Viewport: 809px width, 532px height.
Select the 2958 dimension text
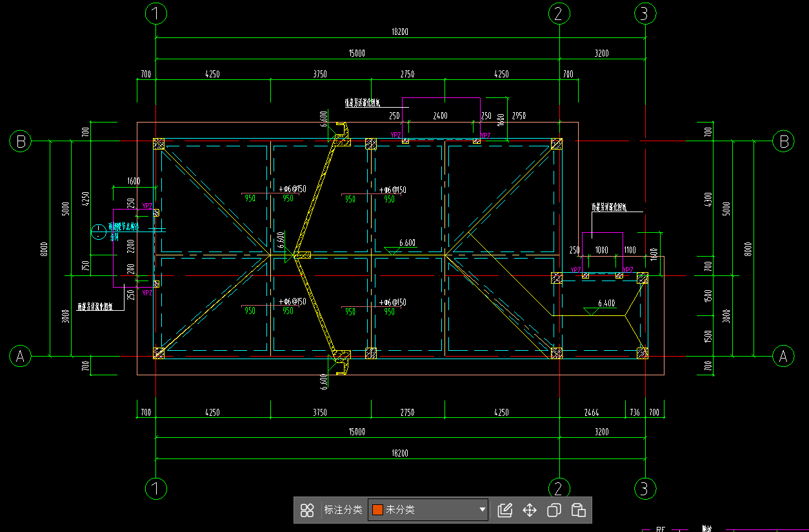519,116
